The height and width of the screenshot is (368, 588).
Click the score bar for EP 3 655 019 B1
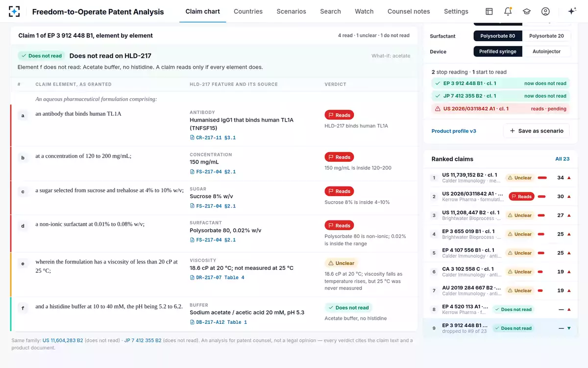(541, 234)
